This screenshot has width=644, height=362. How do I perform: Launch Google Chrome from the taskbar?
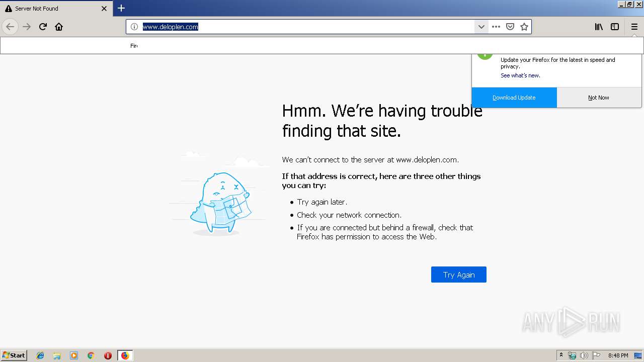pyautogui.click(x=91, y=355)
